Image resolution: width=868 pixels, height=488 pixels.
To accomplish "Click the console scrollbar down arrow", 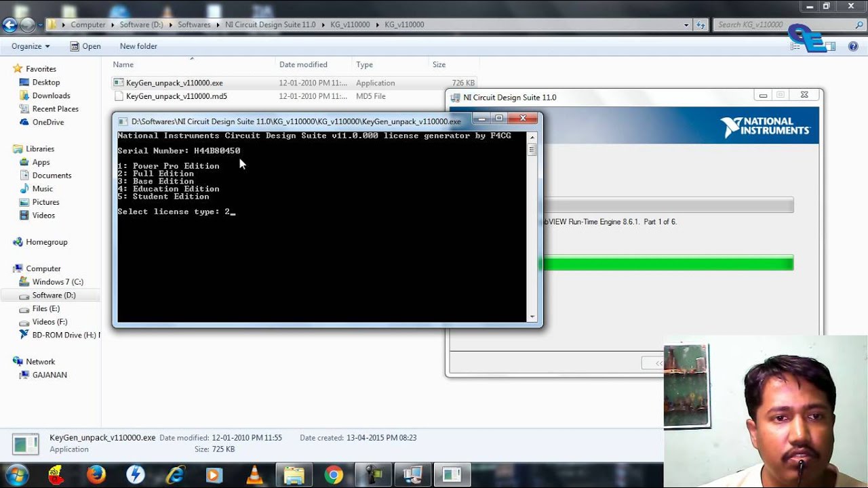I will pyautogui.click(x=532, y=317).
